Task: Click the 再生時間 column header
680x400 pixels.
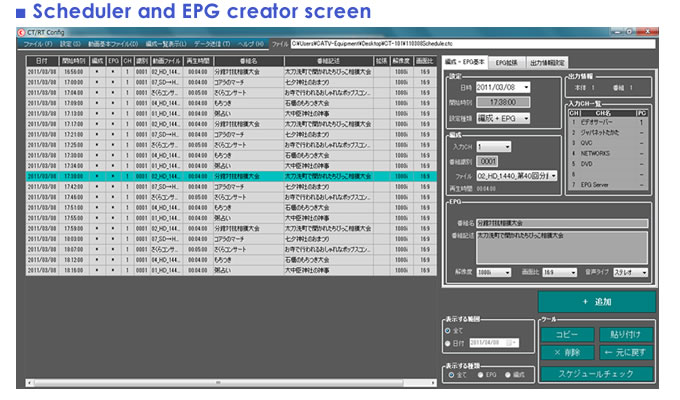Action: (x=198, y=61)
